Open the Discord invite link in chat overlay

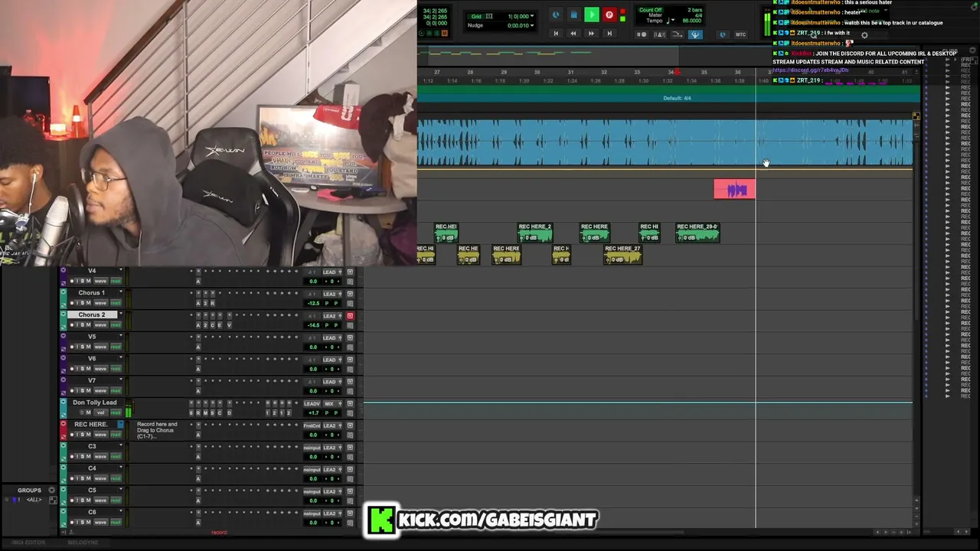point(810,70)
